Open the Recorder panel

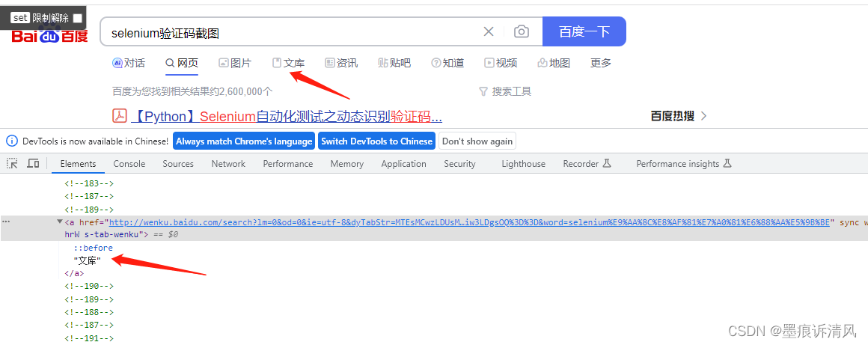coord(587,164)
